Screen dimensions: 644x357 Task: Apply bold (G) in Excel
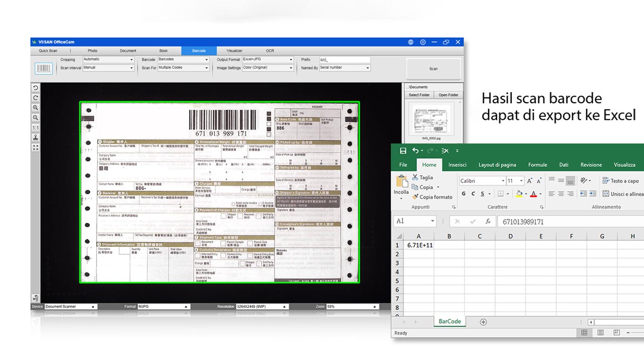463,194
